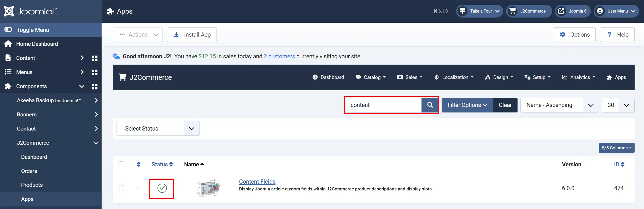Open the Actions dropdown
The image size is (644, 209).
click(x=138, y=35)
